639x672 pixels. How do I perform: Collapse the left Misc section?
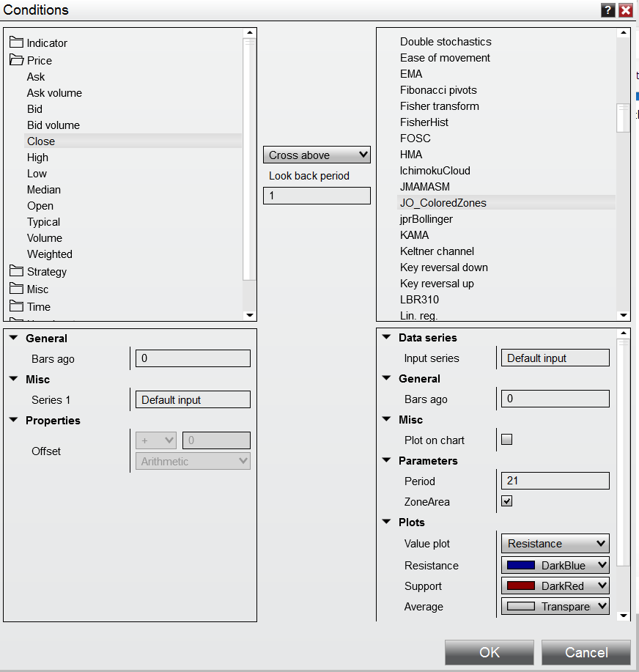(14, 379)
